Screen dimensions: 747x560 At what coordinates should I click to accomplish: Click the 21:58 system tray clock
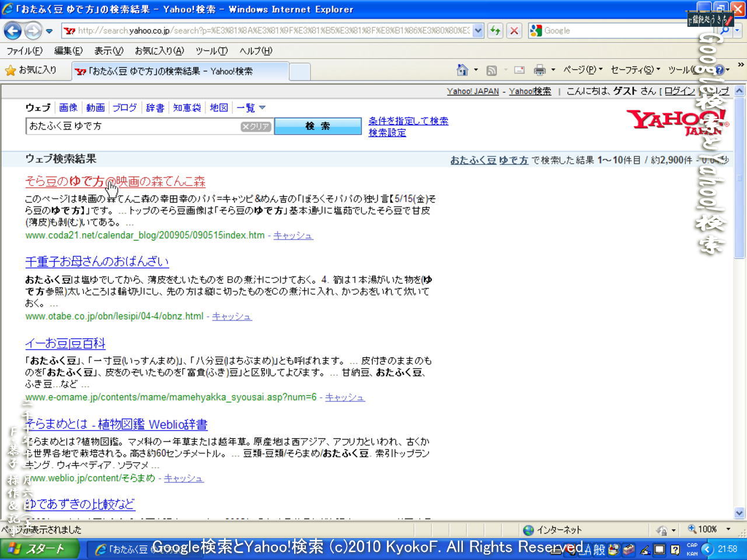pos(727,549)
